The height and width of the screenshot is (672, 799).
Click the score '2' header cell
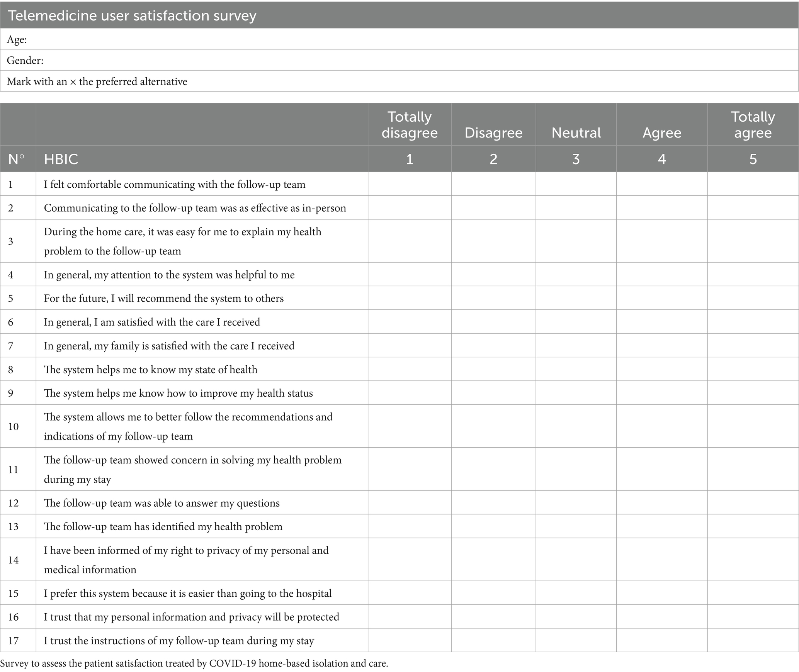pos(493,159)
